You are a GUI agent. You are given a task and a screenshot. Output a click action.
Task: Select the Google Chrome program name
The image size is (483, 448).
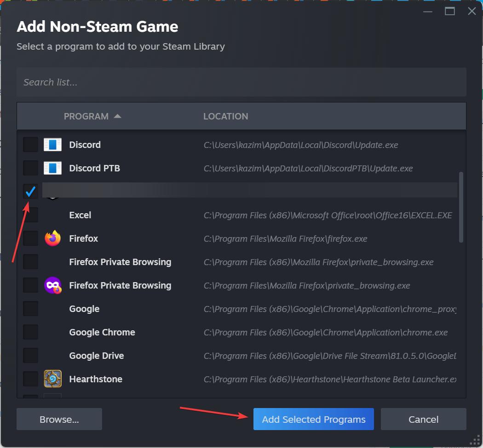(102, 332)
